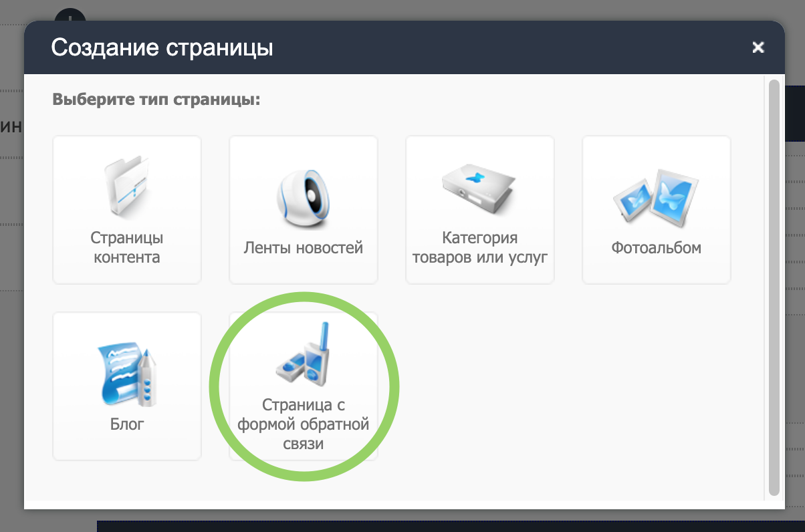Click the dark navy bar below the dialog
This screenshot has height=532, width=805.
pyautogui.click(x=451, y=526)
